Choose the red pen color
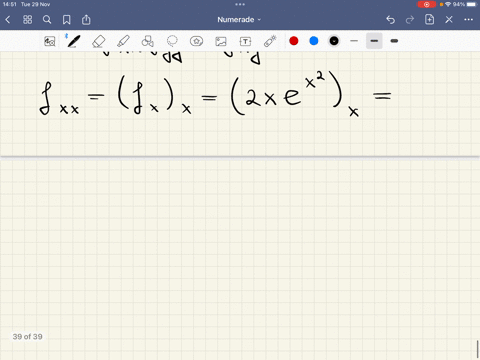The height and width of the screenshot is (360, 480). coord(294,41)
